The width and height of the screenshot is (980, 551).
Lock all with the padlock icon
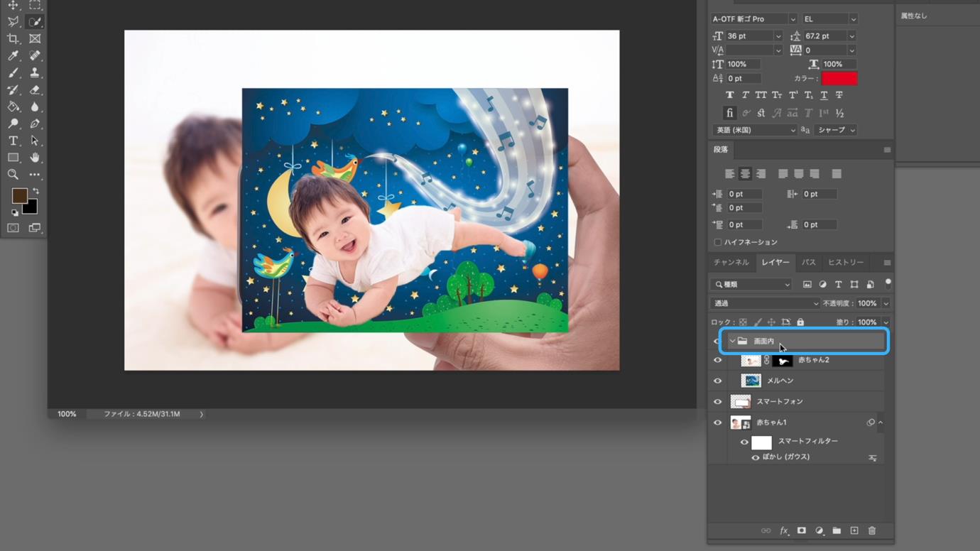coord(800,322)
